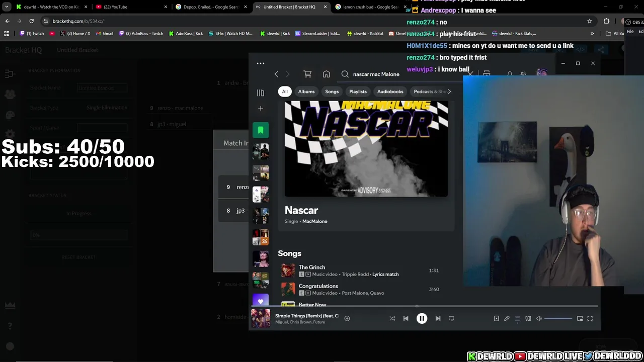Open the MacMalone artist link

314,221
